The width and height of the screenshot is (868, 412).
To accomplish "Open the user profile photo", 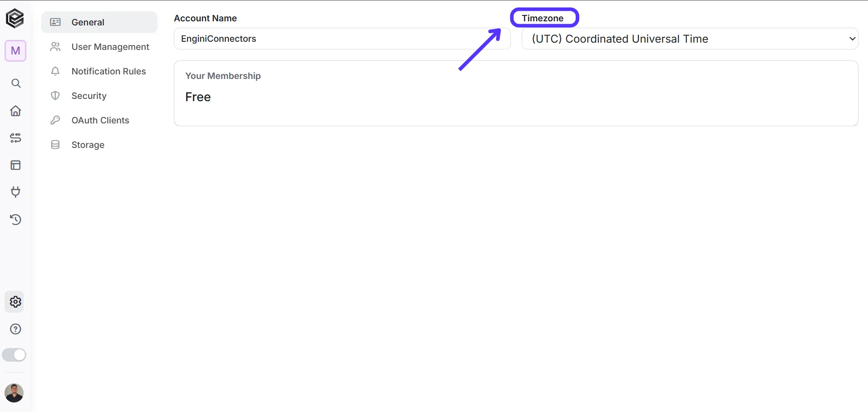I will [x=14, y=393].
